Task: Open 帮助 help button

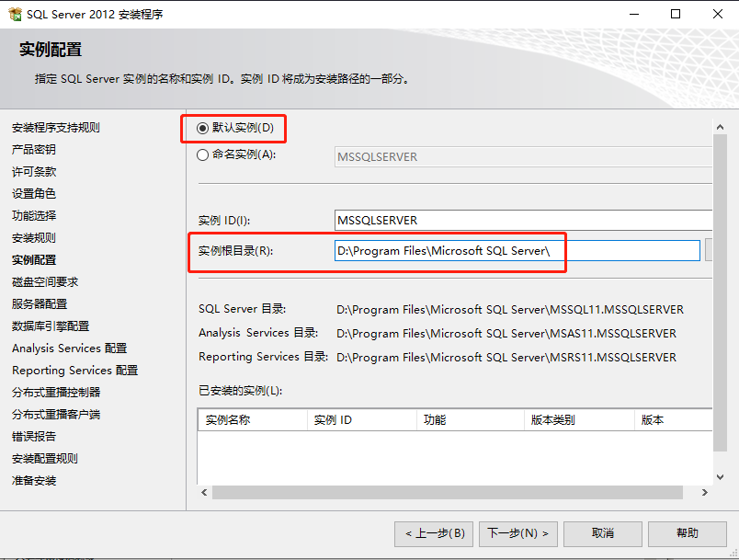Action: [688, 533]
